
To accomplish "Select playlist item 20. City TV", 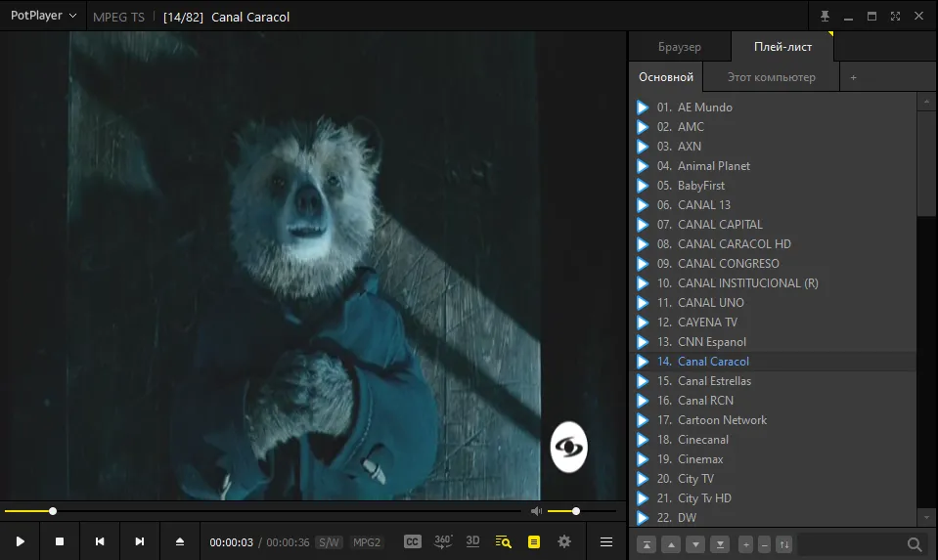I will [773, 479].
